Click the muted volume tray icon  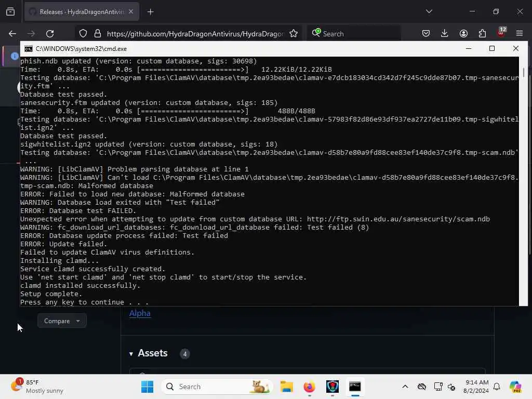(x=451, y=387)
